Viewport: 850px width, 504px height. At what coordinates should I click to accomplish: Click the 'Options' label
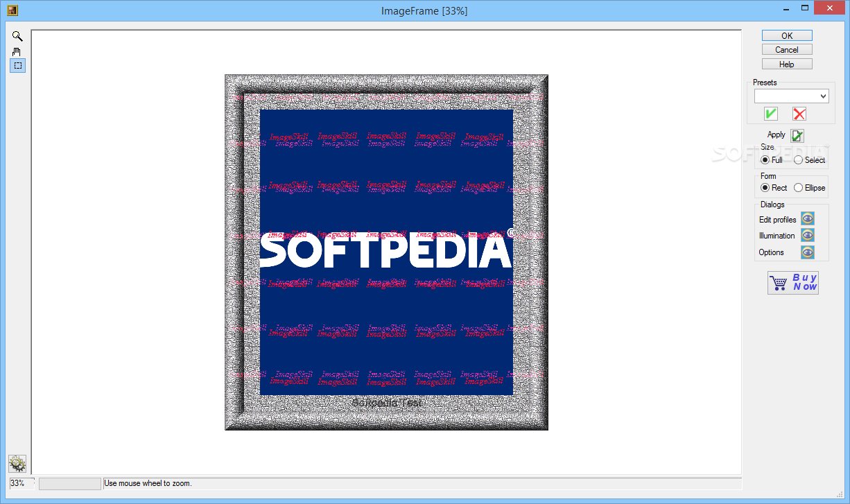tap(772, 252)
